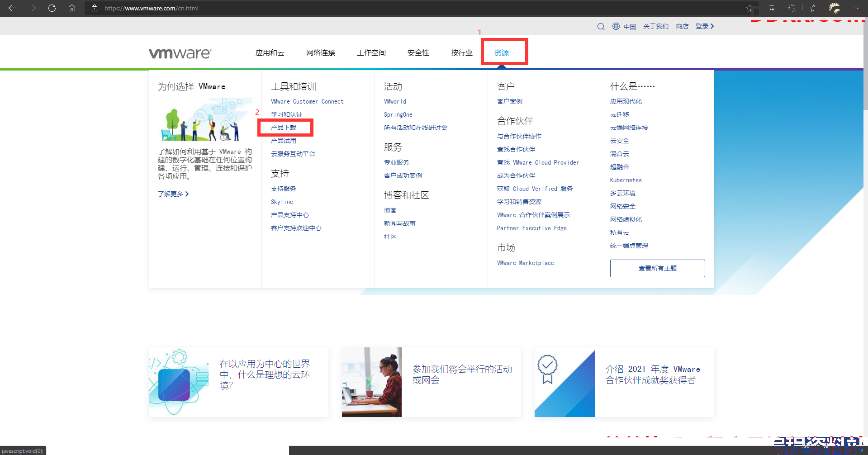Open the 支持服务 link

click(x=284, y=189)
